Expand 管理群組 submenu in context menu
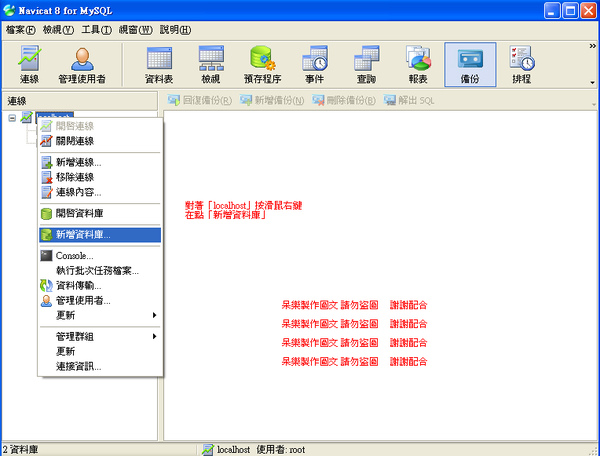Screen dimensions: 600x456 [x=100, y=337]
